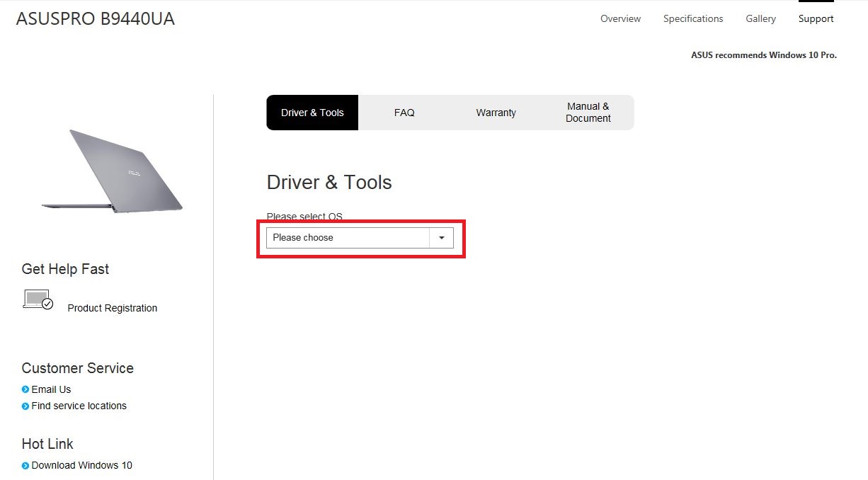Click the arrow bullet beside Download Windows 10
Viewport: 868px width, 480px height.
point(25,465)
